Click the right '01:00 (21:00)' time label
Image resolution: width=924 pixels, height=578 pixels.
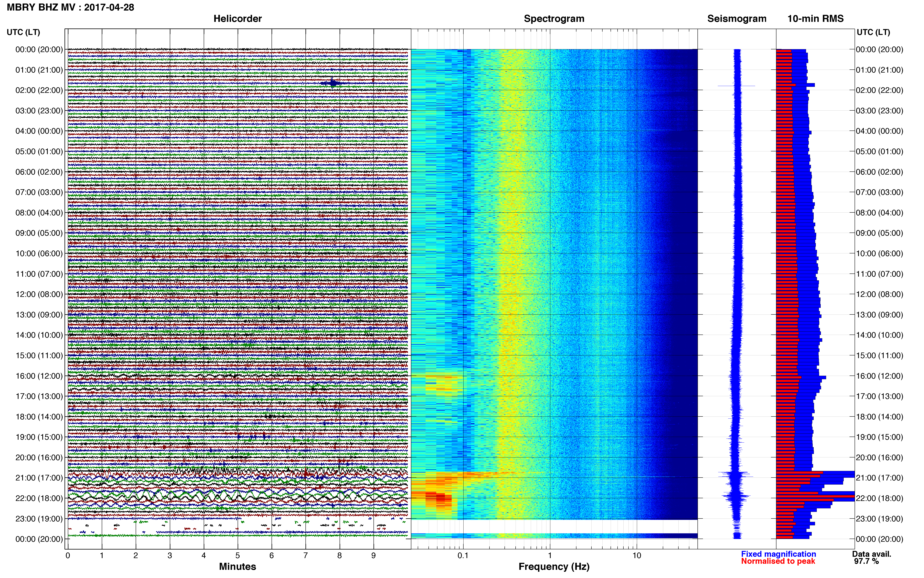(879, 70)
